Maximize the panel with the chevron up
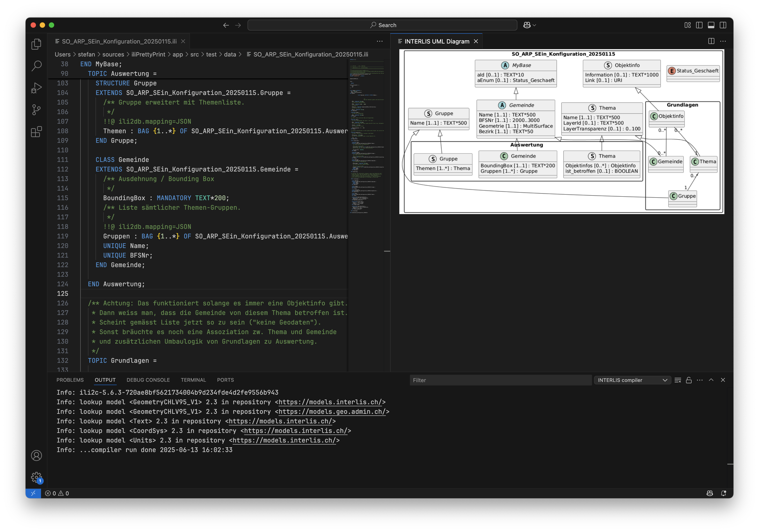759x532 pixels. 711,380
